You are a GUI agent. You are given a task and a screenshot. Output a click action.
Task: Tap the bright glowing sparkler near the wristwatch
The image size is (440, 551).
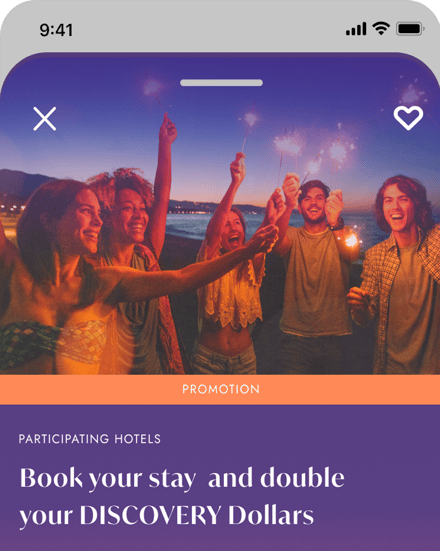(x=351, y=240)
